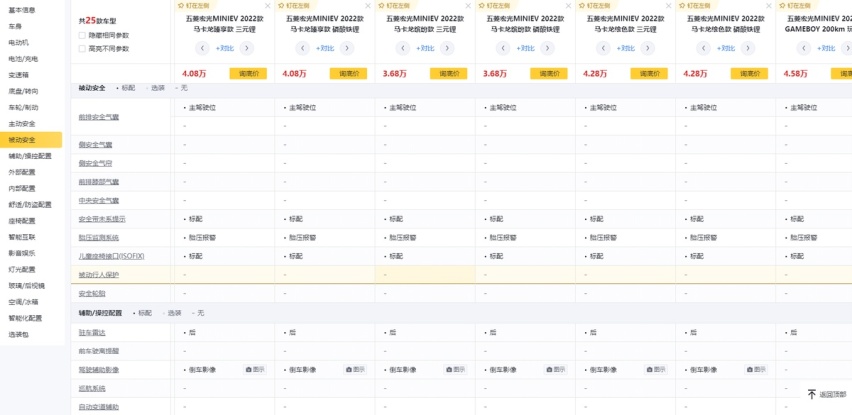This screenshot has width=852, height=415.
Task: Jump to 电动机 section in sidebar
Action: 18,42
